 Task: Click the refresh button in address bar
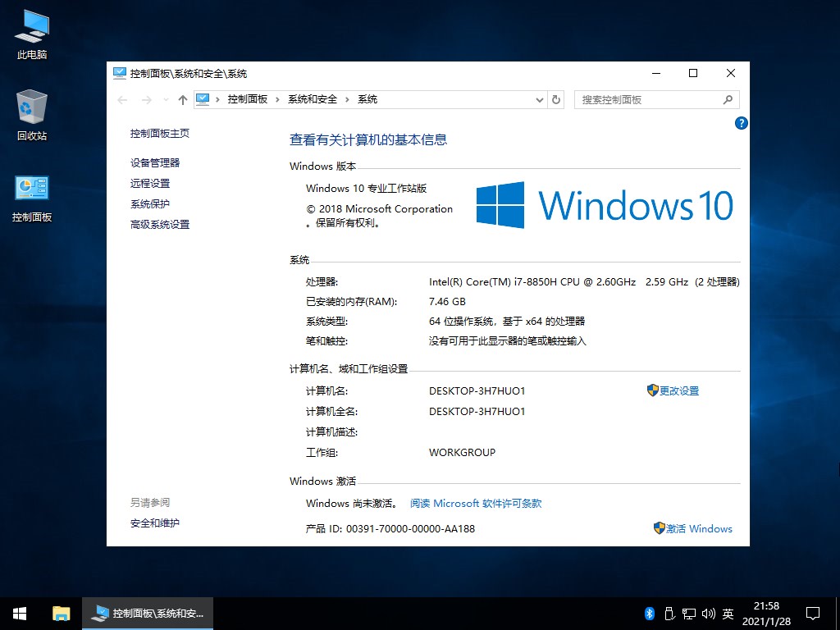click(556, 99)
